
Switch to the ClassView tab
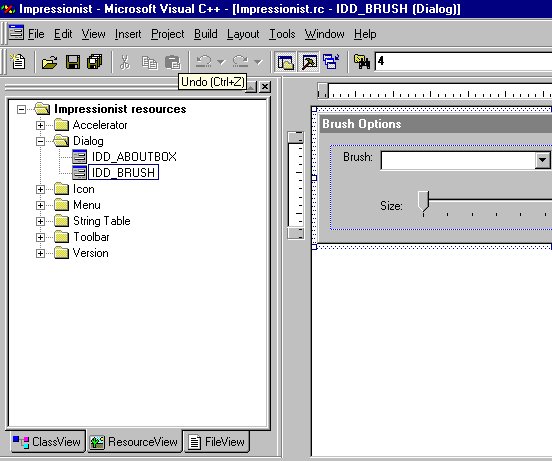click(48, 441)
